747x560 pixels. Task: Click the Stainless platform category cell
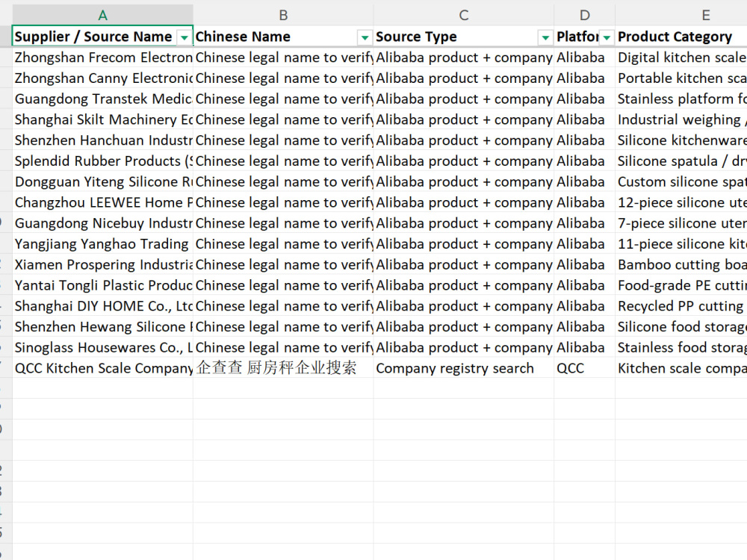pos(681,99)
